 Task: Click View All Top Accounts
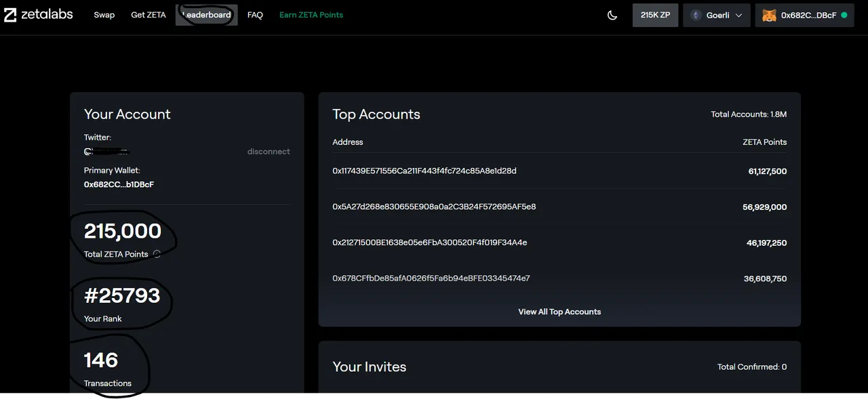point(559,312)
